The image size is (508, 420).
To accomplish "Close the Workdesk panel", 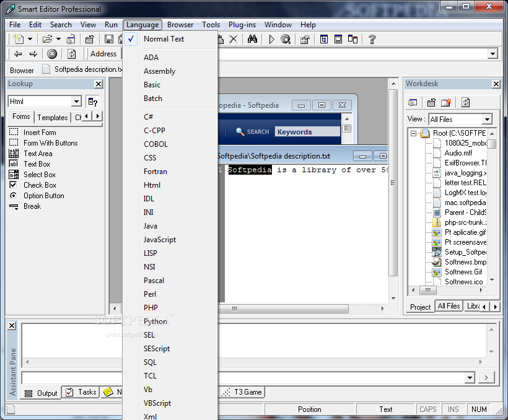I will (496, 84).
